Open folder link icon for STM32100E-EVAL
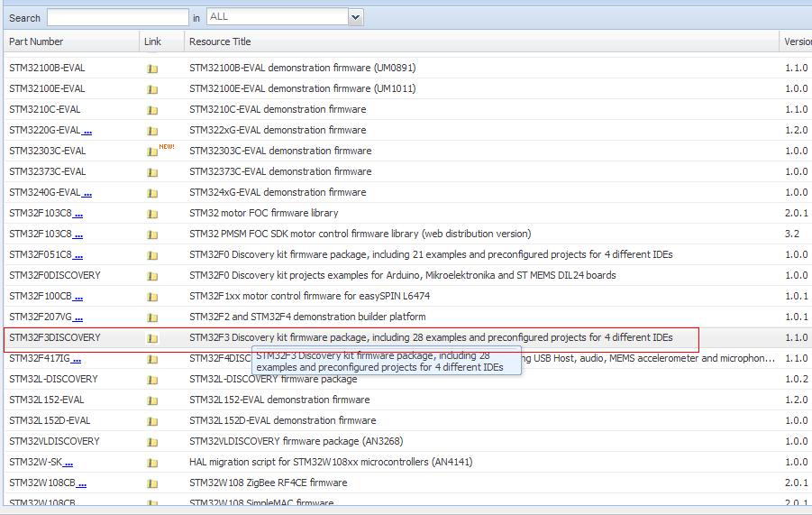Viewport: 812px width, 515px height. (152, 89)
